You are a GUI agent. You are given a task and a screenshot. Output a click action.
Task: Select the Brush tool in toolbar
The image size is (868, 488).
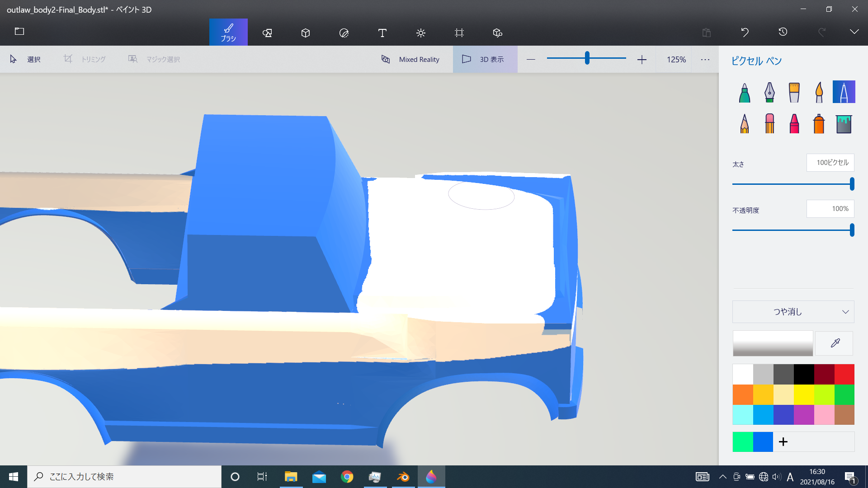tap(228, 32)
